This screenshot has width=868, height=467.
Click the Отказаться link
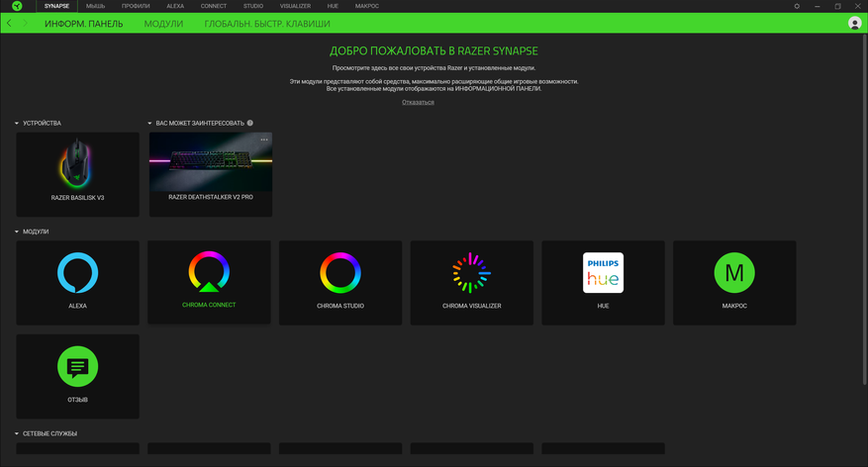(418, 102)
